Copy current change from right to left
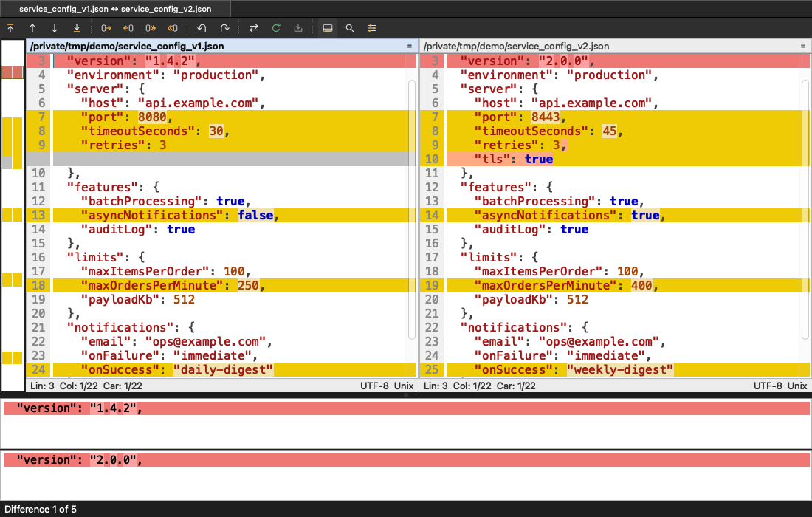 (128, 28)
